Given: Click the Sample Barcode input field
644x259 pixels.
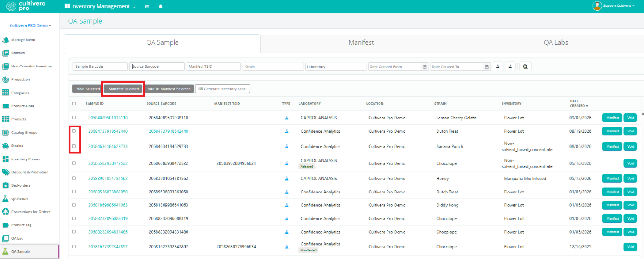Looking at the screenshot, I should (100, 66).
